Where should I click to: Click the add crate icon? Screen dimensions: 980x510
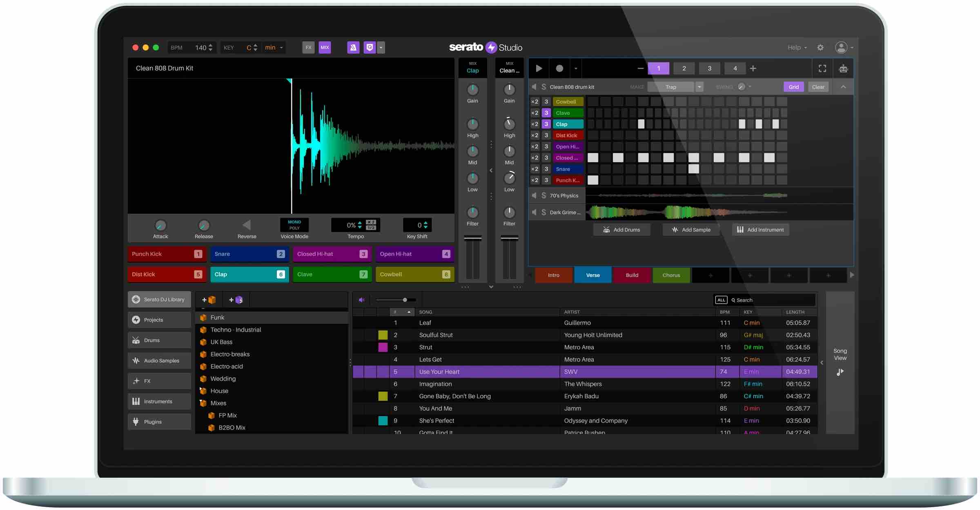[209, 300]
